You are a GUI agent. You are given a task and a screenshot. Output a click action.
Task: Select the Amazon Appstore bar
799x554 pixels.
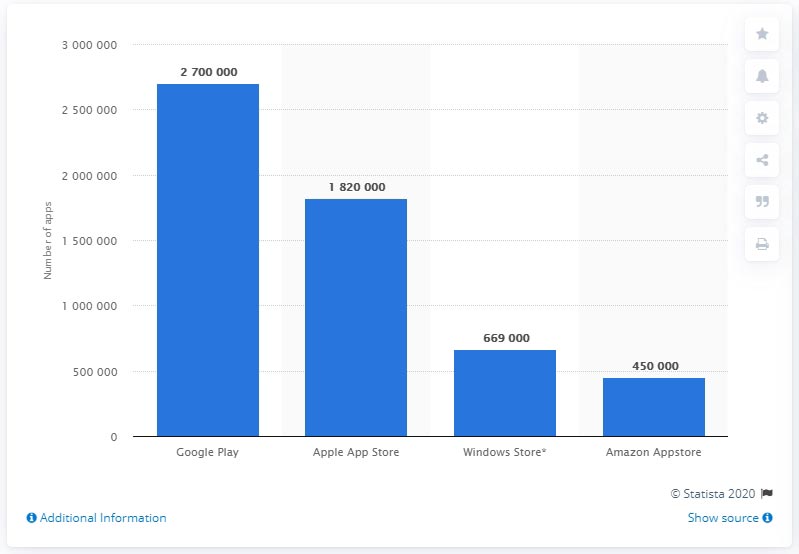[x=654, y=407]
